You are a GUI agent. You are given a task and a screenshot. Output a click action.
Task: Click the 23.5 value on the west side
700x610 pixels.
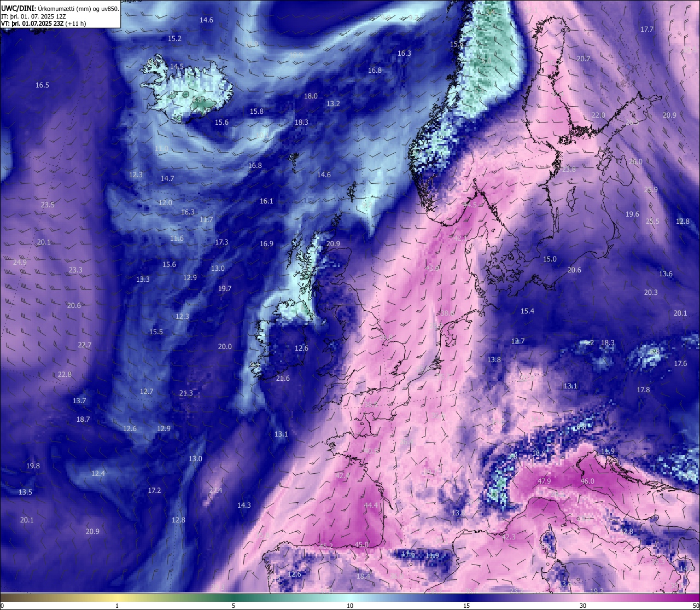[x=48, y=205]
